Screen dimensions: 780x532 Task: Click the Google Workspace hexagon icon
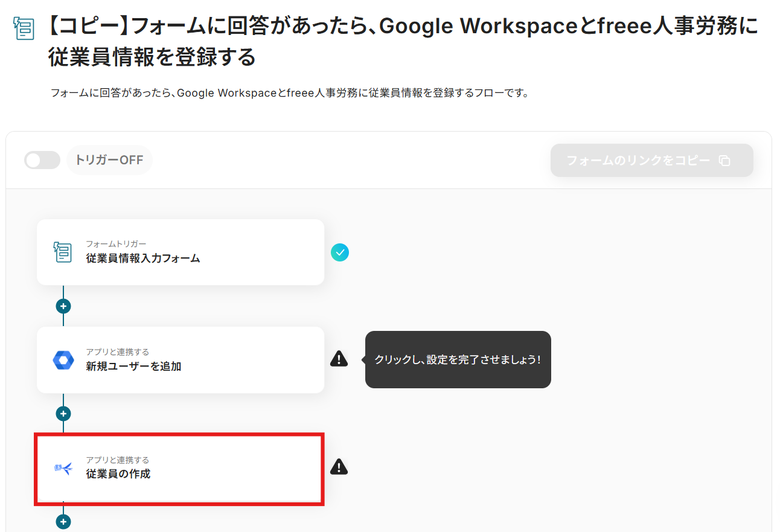(63, 360)
